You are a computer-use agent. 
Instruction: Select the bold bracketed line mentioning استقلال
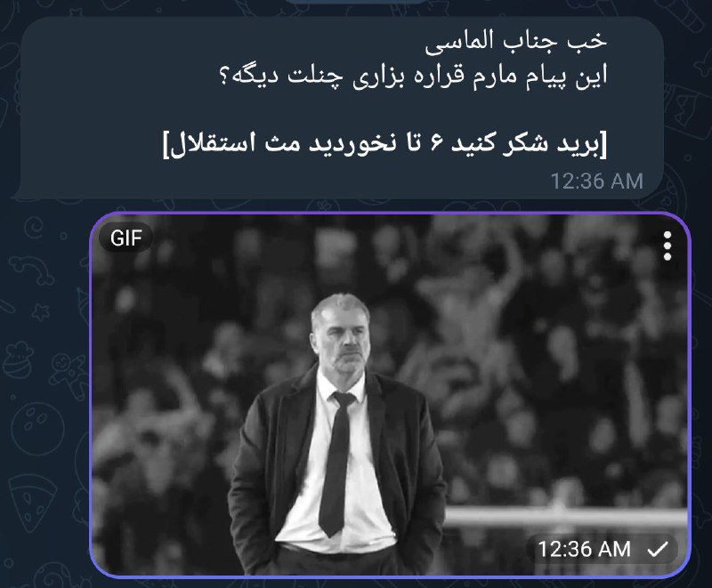(x=384, y=144)
